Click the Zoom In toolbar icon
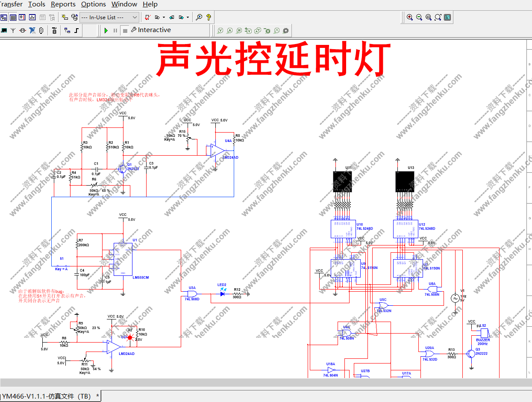The width and height of the screenshot is (532, 402). click(410, 17)
